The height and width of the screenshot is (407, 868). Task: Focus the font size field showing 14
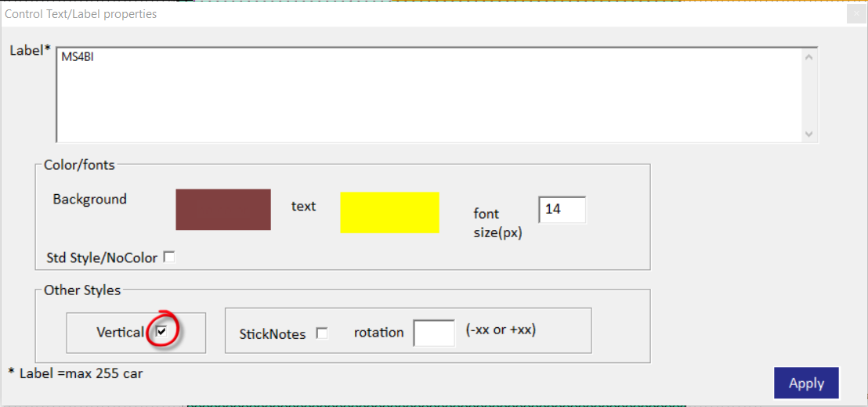click(x=562, y=210)
